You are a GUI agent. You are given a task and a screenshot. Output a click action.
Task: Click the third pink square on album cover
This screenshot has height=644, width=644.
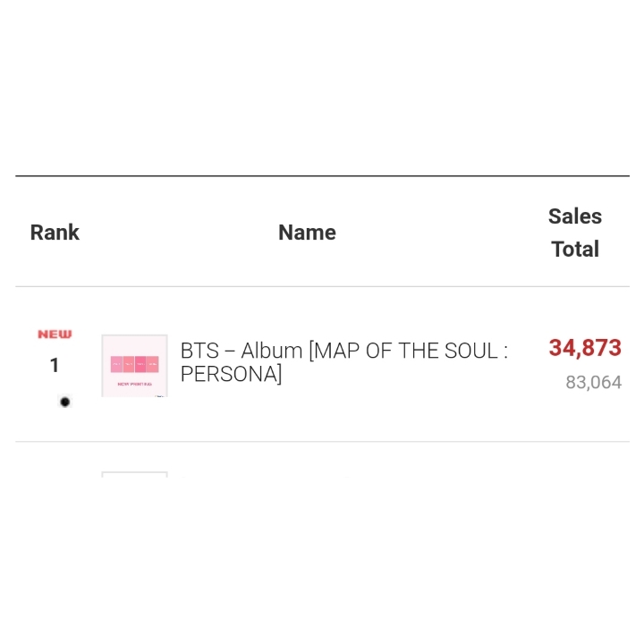pos(140,364)
